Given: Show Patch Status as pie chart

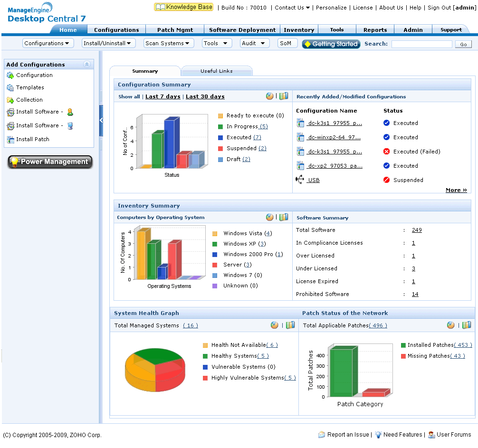Looking at the screenshot, I should (450, 325).
